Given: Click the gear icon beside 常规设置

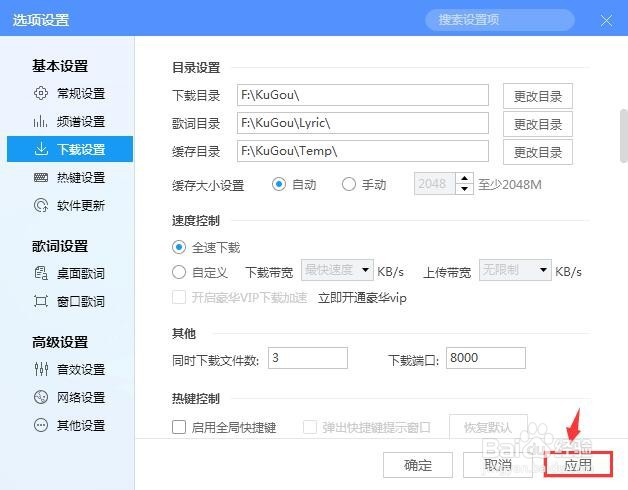Looking at the screenshot, I should 40,93.
